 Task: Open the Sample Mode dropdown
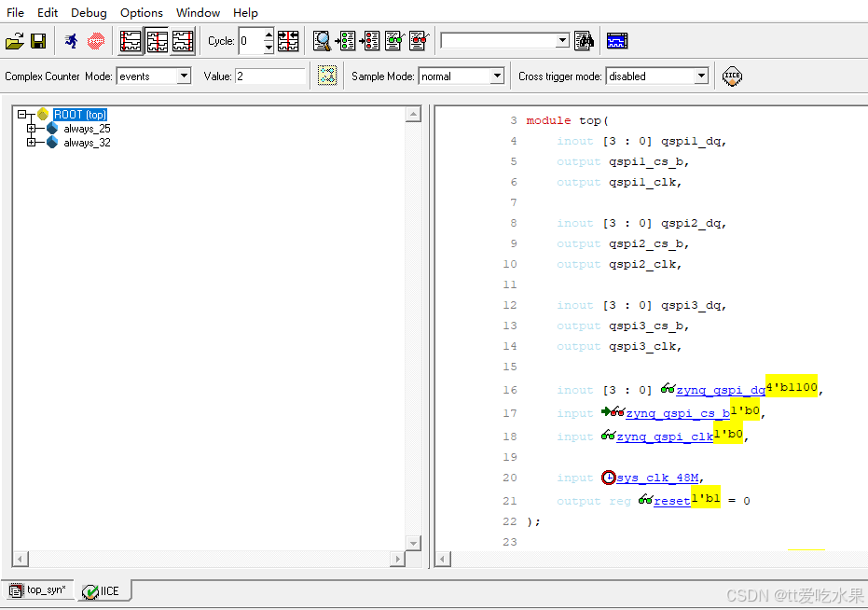pyautogui.click(x=497, y=76)
